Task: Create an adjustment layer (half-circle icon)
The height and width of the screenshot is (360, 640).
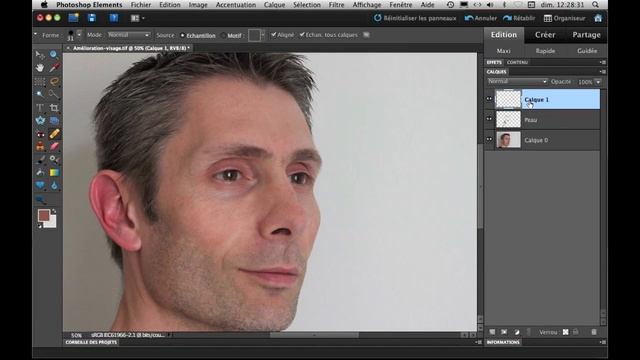Action: [x=517, y=332]
